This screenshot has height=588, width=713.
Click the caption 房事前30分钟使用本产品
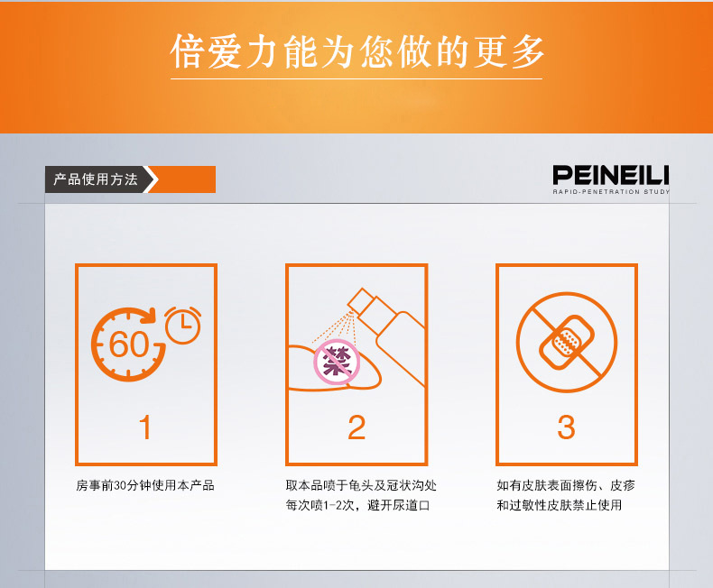(145, 485)
